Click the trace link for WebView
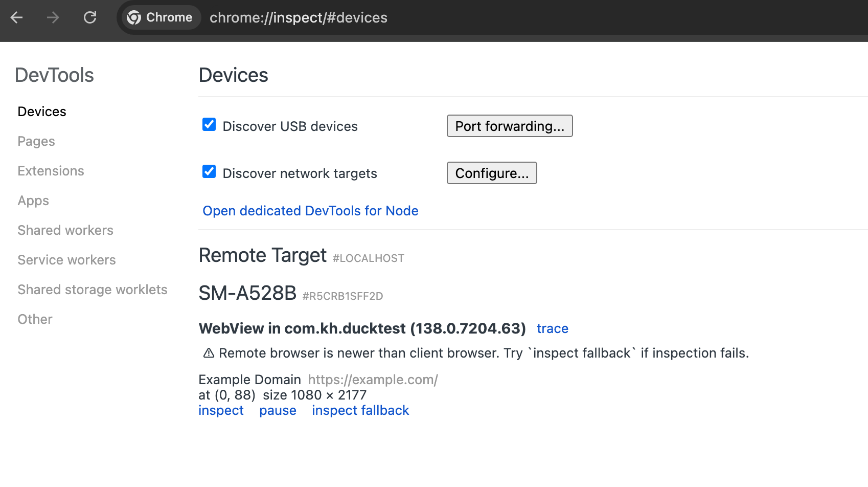Viewport: 868px width, 487px height. tap(552, 328)
